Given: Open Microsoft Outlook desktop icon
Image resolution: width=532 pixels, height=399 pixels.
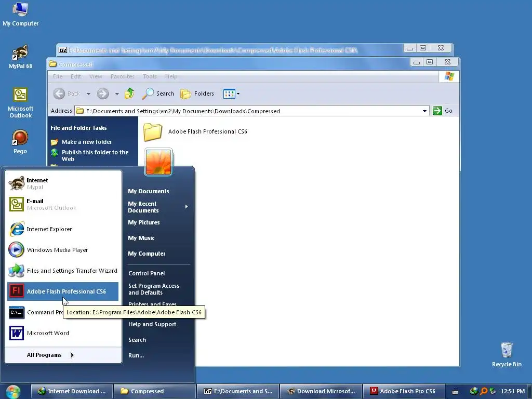Looking at the screenshot, I should click(20, 102).
